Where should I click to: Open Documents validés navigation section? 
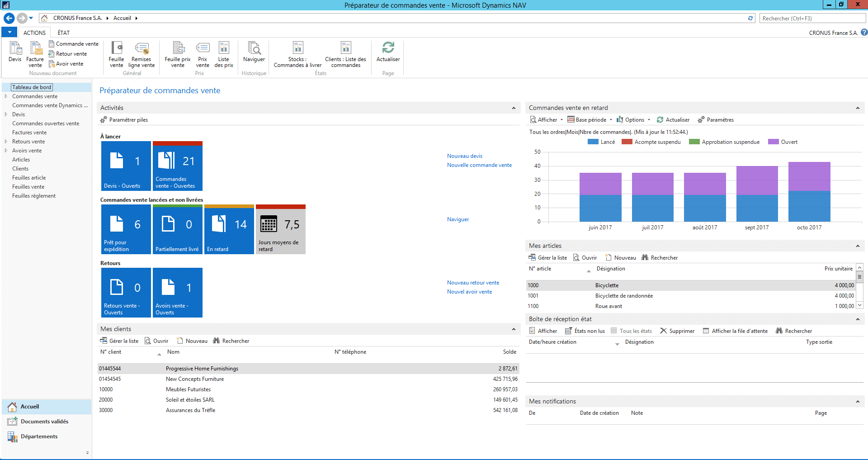click(x=47, y=422)
